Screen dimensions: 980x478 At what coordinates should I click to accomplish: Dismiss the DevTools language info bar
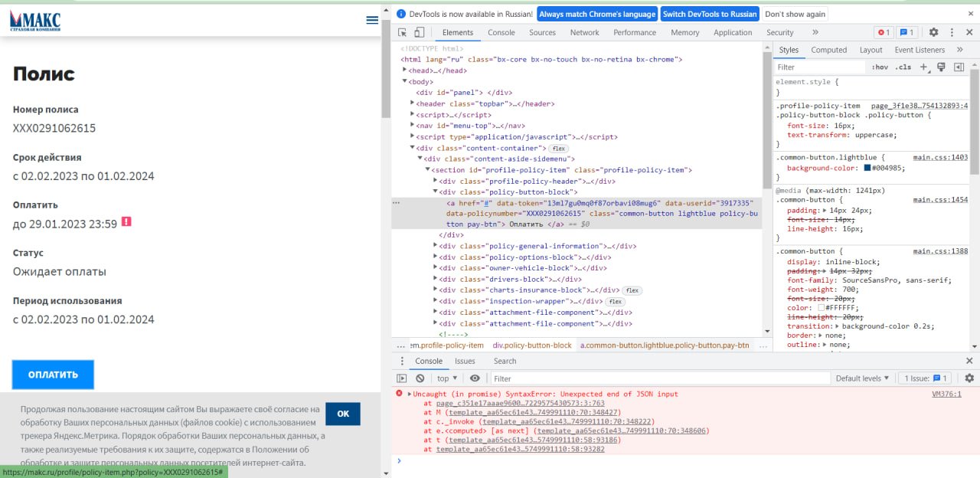tap(969, 14)
